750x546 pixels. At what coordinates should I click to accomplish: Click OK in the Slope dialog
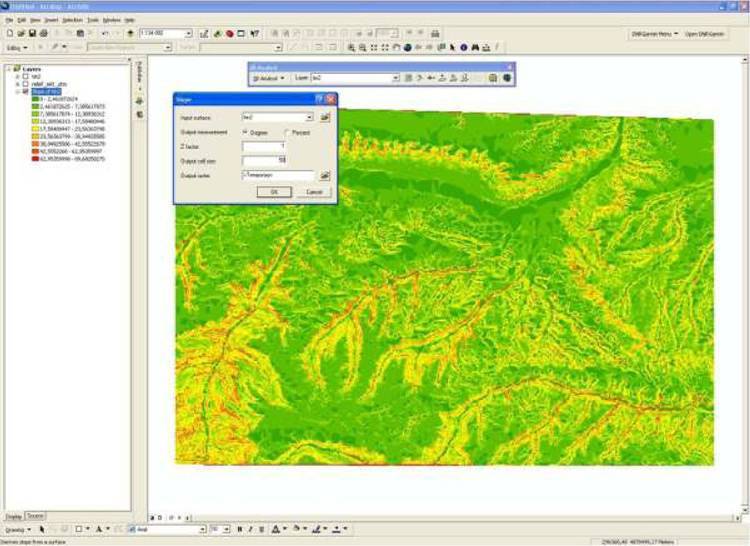(273, 192)
